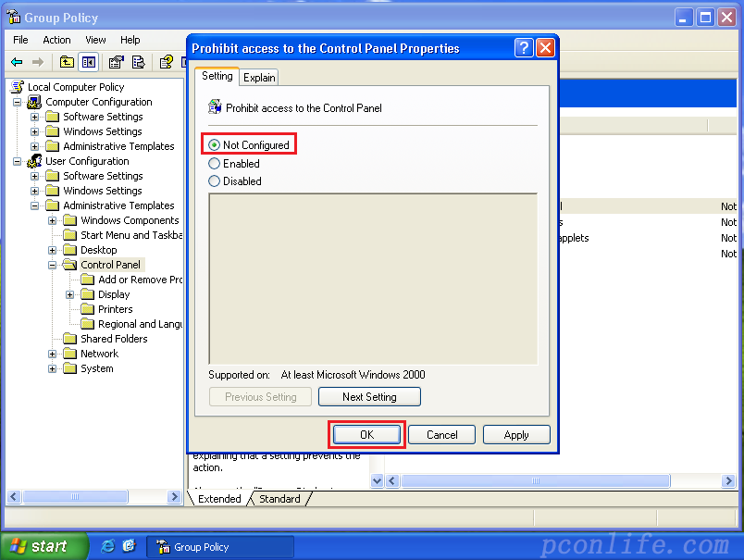Switch to the Explain tab
The image size is (744, 560).
(259, 78)
